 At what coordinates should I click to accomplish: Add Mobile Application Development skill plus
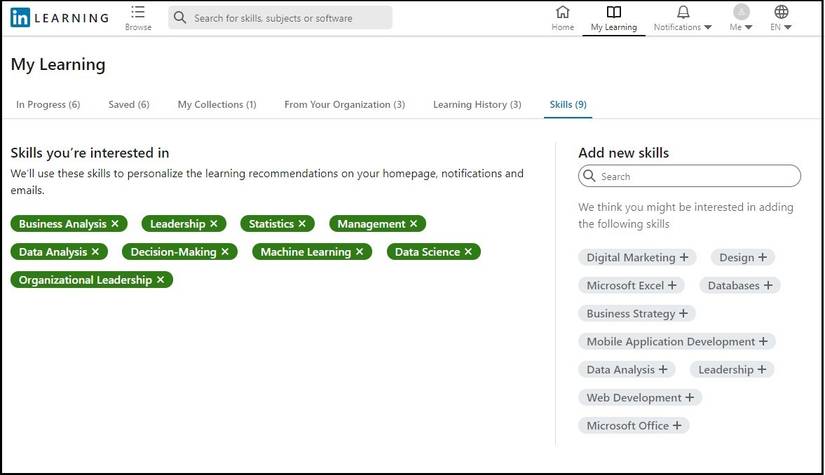pyautogui.click(x=763, y=341)
